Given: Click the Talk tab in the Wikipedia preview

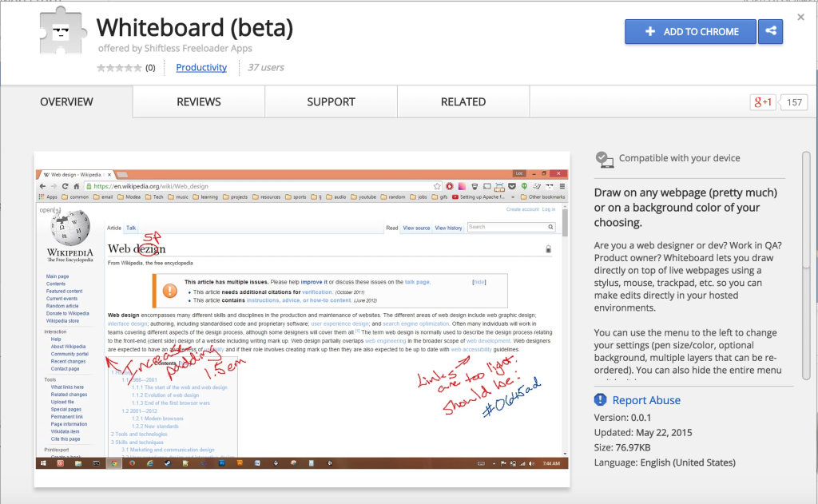Looking at the screenshot, I should click(x=131, y=228).
